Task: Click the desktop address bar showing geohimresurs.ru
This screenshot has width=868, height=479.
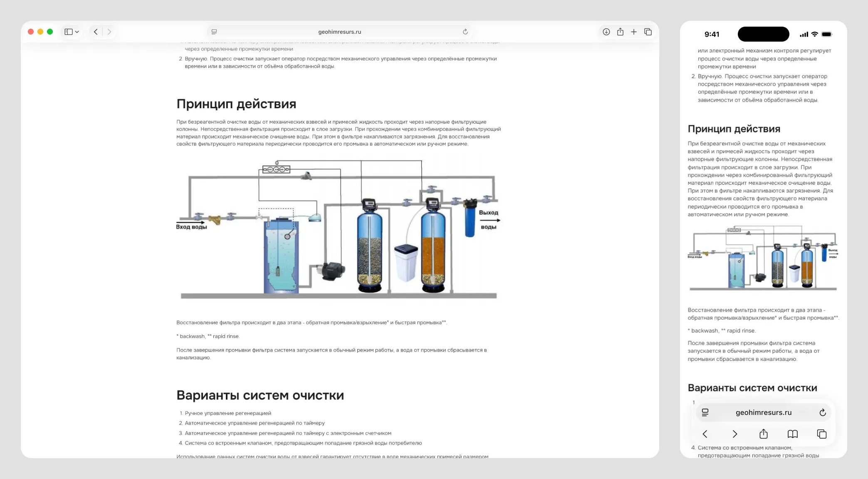Action: pyautogui.click(x=339, y=32)
